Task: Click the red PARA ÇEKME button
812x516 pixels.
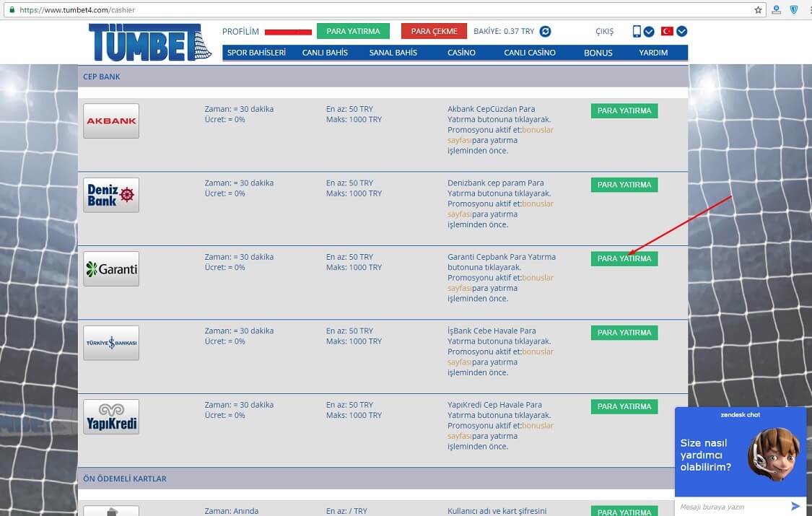Action: [x=434, y=32]
